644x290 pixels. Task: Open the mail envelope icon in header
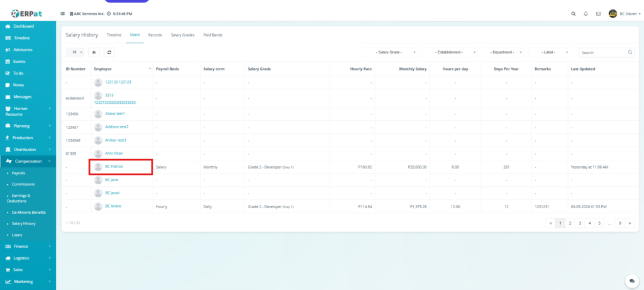(598, 13)
